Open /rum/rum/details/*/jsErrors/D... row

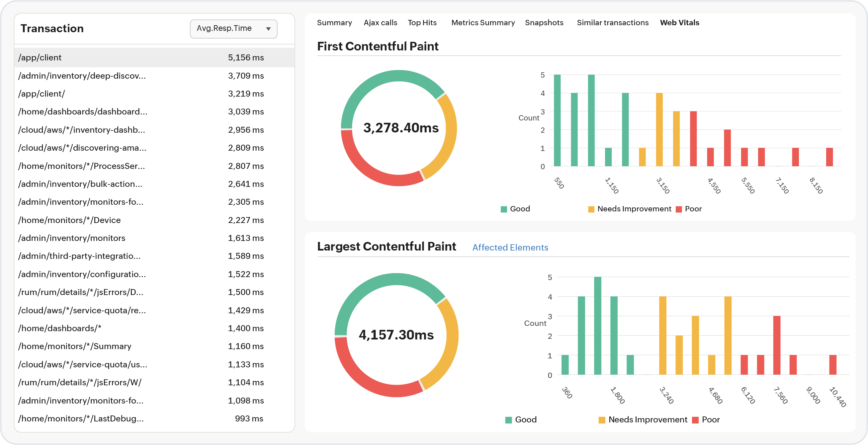(154, 292)
